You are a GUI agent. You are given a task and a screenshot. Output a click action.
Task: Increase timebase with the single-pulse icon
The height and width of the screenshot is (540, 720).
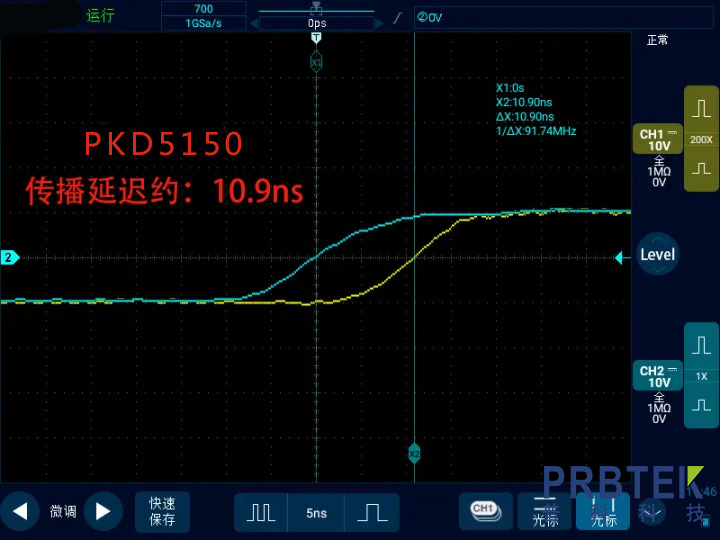[372, 512]
